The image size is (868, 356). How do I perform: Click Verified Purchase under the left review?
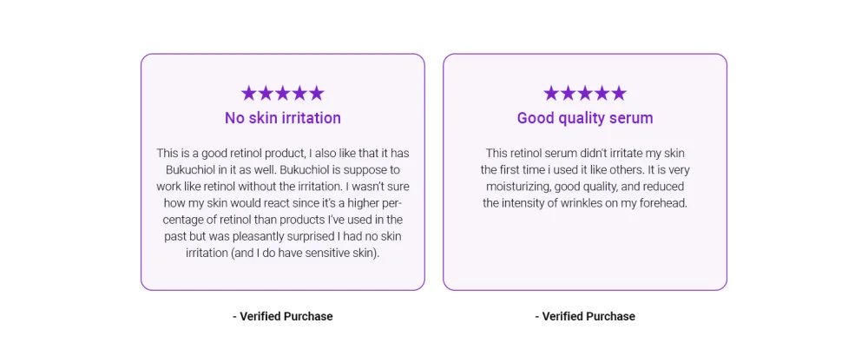283,317
